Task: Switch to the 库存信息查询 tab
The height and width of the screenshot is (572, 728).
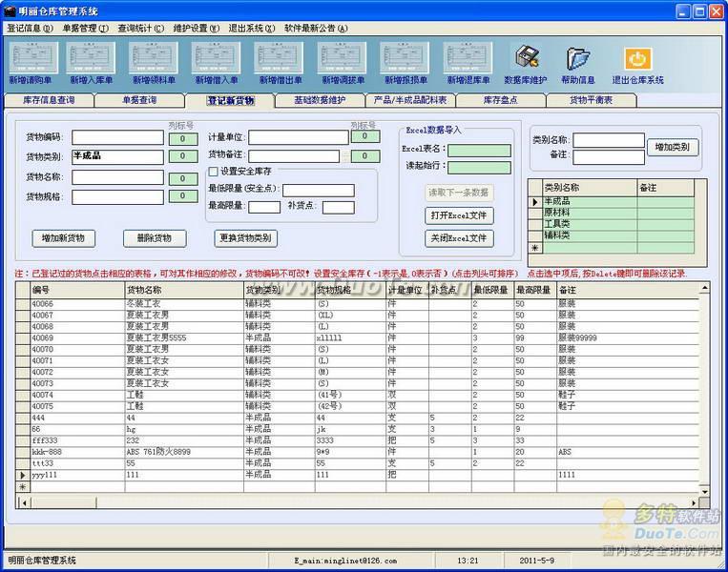Action: click(x=49, y=100)
